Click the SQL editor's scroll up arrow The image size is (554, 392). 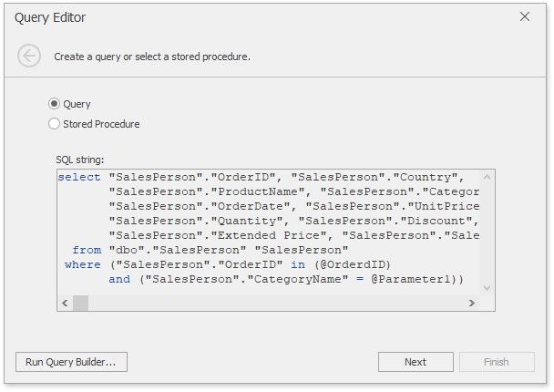[x=487, y=178]
